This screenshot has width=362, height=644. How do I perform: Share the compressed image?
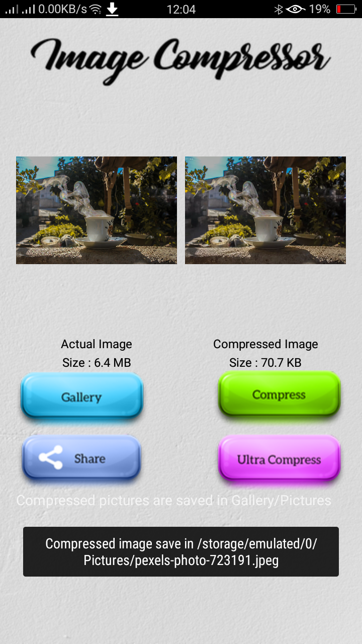tap(82, 458)
